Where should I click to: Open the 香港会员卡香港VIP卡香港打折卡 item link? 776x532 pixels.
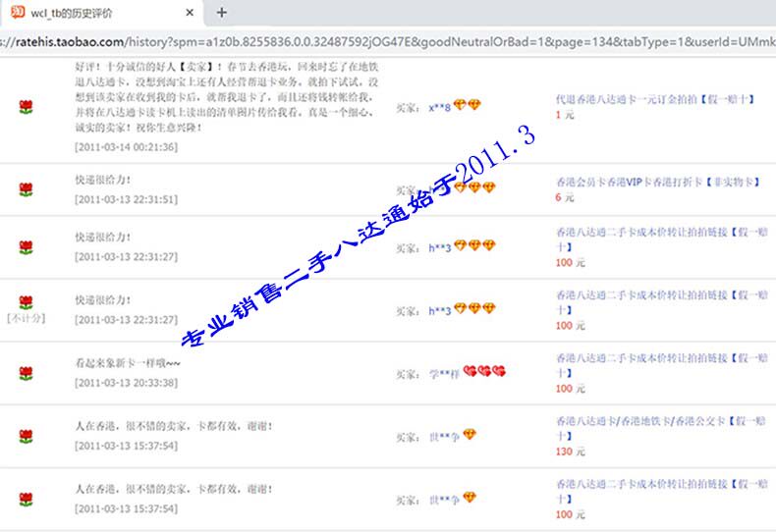click(x=657, y=182)
